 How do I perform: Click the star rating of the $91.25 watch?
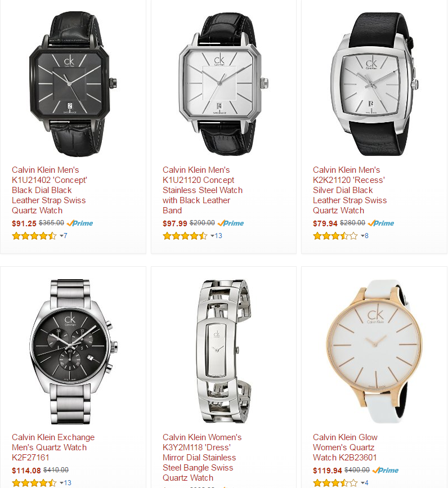pyautogui.click(x=34, y=236)
